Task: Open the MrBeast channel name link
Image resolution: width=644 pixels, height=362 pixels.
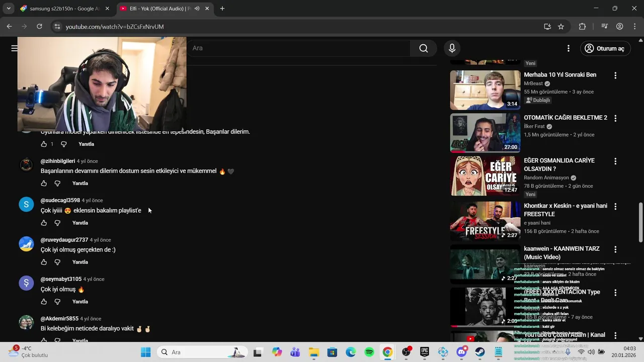Action: [533, 83]
